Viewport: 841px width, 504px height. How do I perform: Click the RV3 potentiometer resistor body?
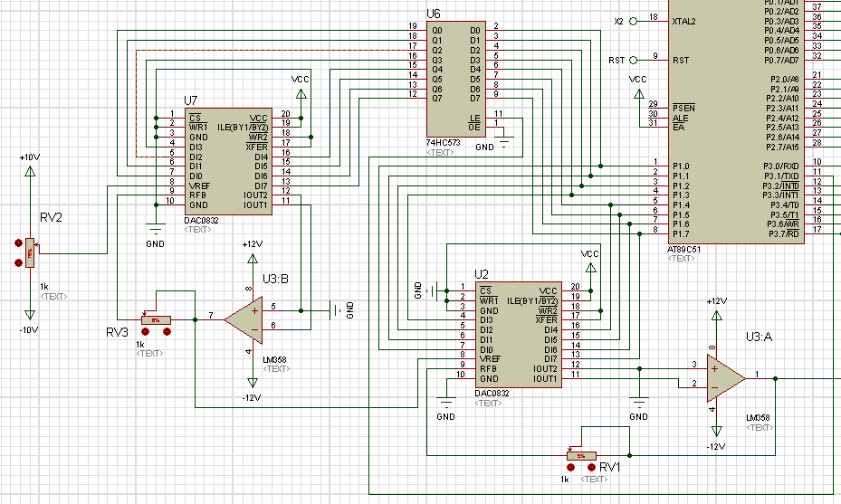[155, 319]
